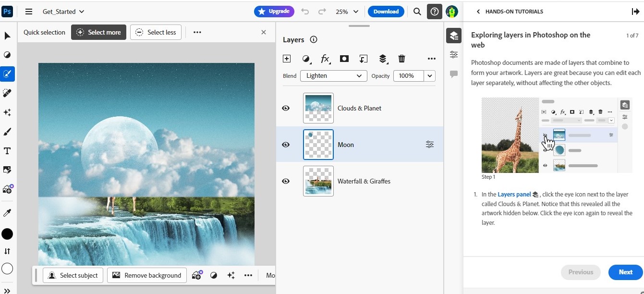Hide the Clouds & Planet layer
Image resolution: width=644 pixels, height=294 pixels.
click(286, 108)
